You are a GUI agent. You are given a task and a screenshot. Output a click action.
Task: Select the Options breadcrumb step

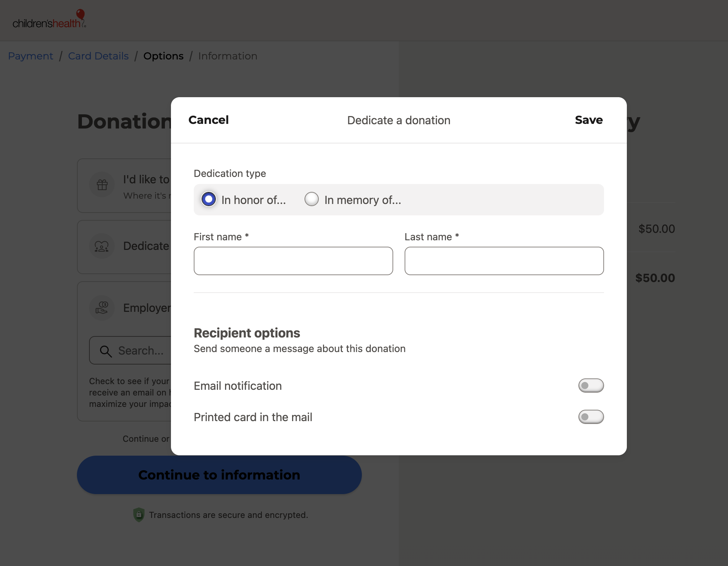tap(163, 56)
